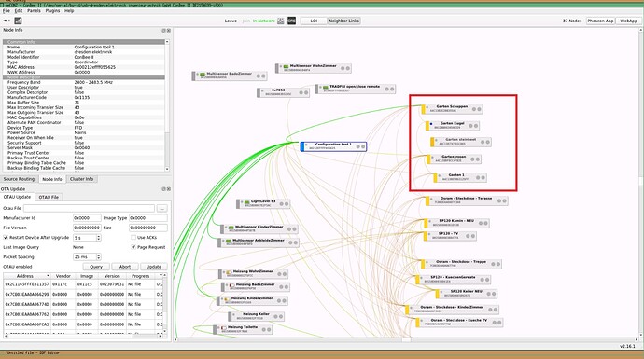
Task: Click the Query button in OTA Update
Action: (96, 267)
